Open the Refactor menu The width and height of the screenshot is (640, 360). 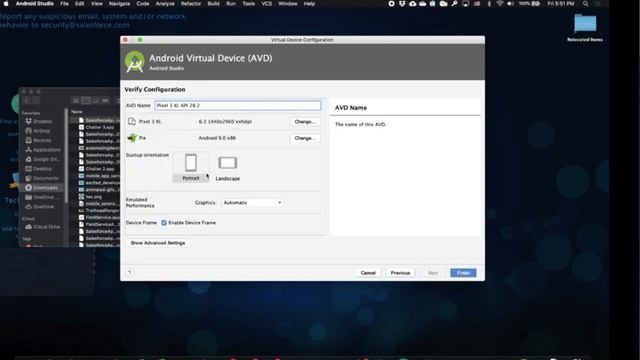[x=191, y=4]
